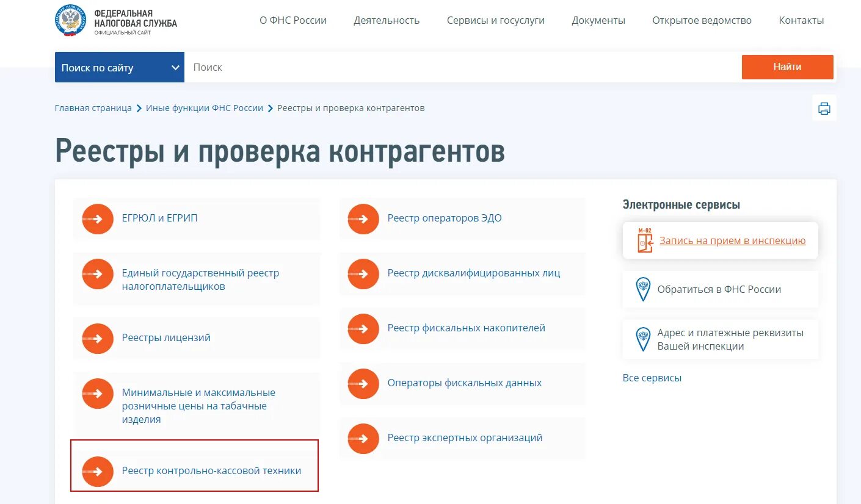Viewport: 861px width, 504px height.
Task: Click arrow icon beside Операторы фискальных данных
Action: tap(363, 384)
